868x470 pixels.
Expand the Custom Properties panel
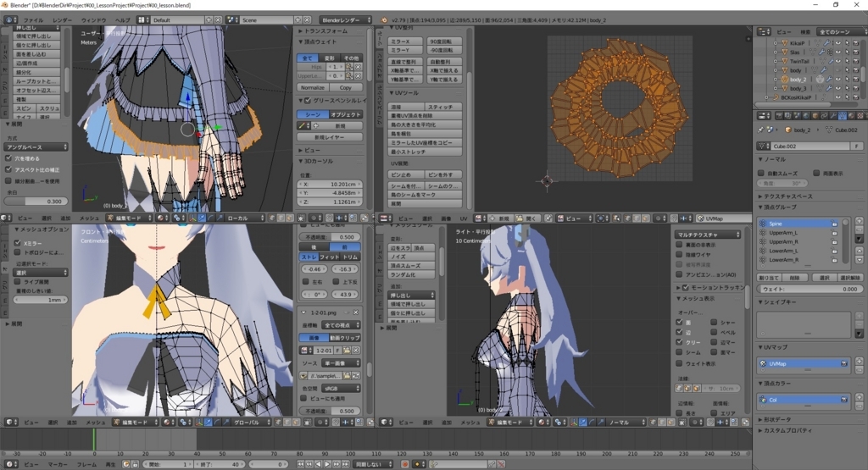tap(785, 431)
